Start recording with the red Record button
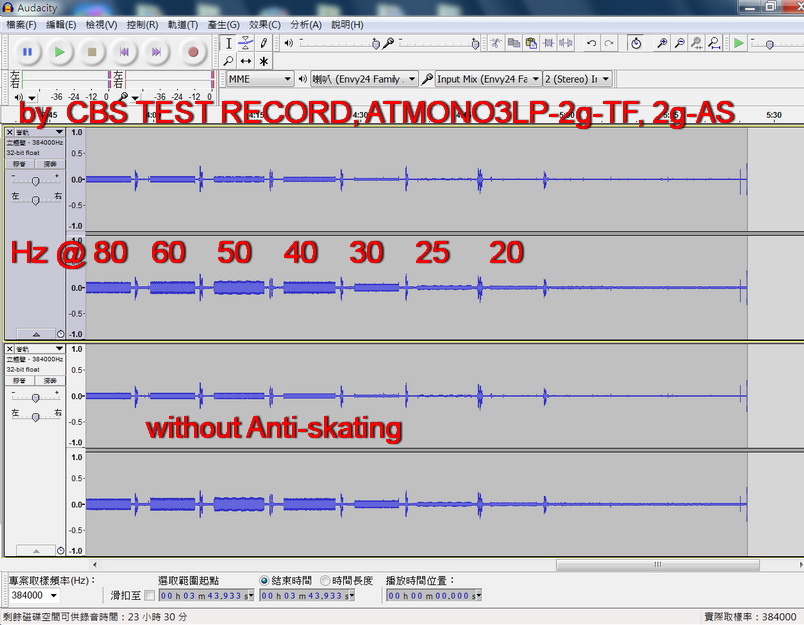This screenshot has width=804, height=625. coord(193,52)
